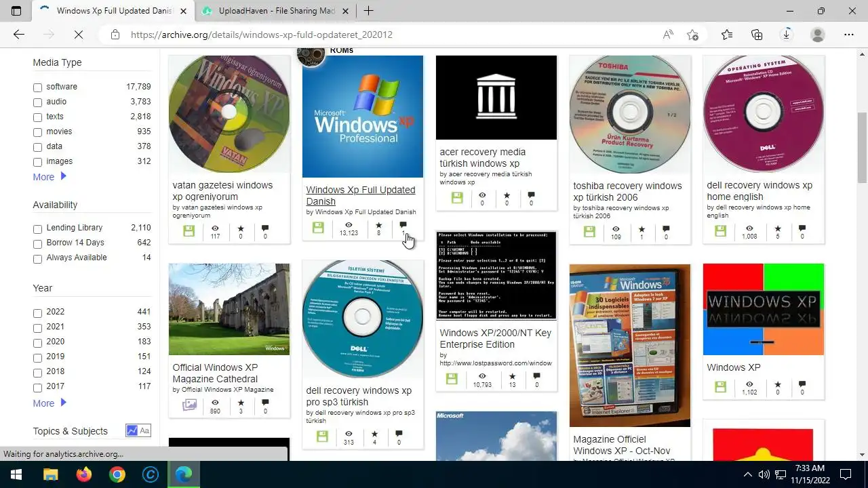Click the browser back arrow
The width and height of the screenshot is (868, 488).
click(19, 35)
